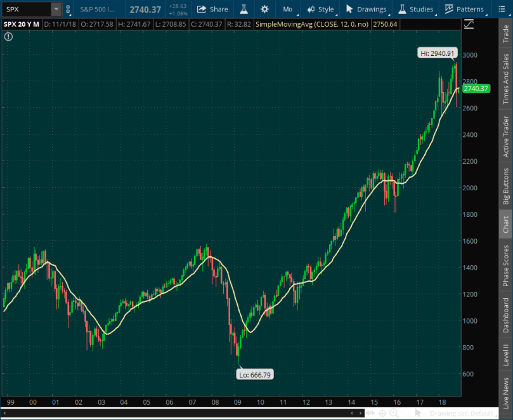Open the Drawings menu

pyautogui.click(x=366, y=10)
